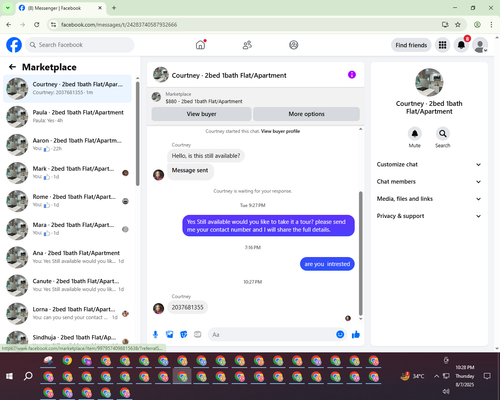Click the More options button
Image resolution: width=500 pixels, height=400 pixels.
(x=306, y=114)
